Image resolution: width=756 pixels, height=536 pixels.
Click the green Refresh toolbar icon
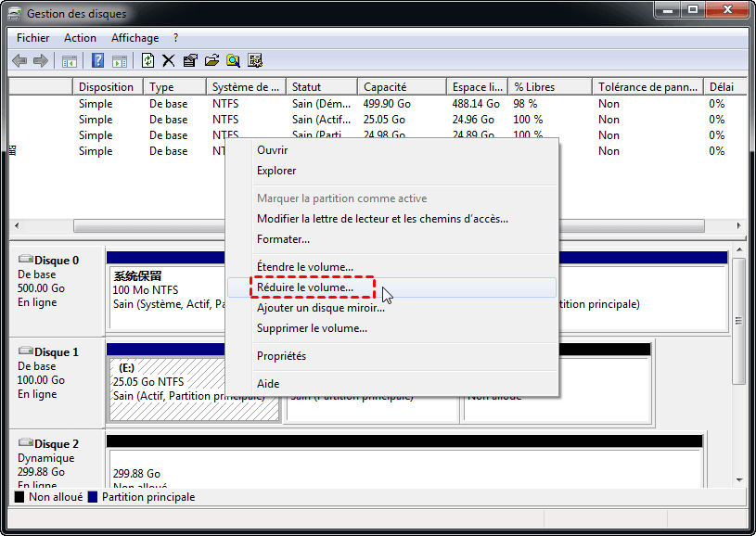click(147, 60)
